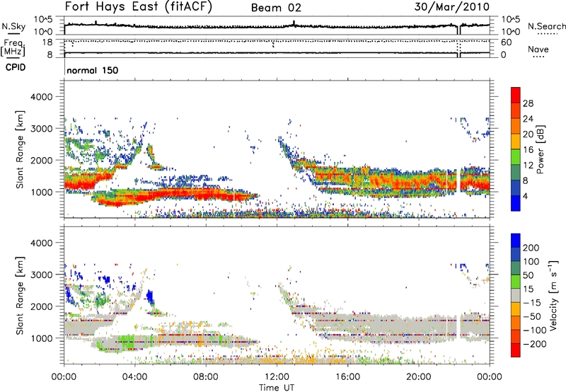This screenshot has height=392, width=566.
Task: Click the "CPID" row label
Action: click(16, 67)
